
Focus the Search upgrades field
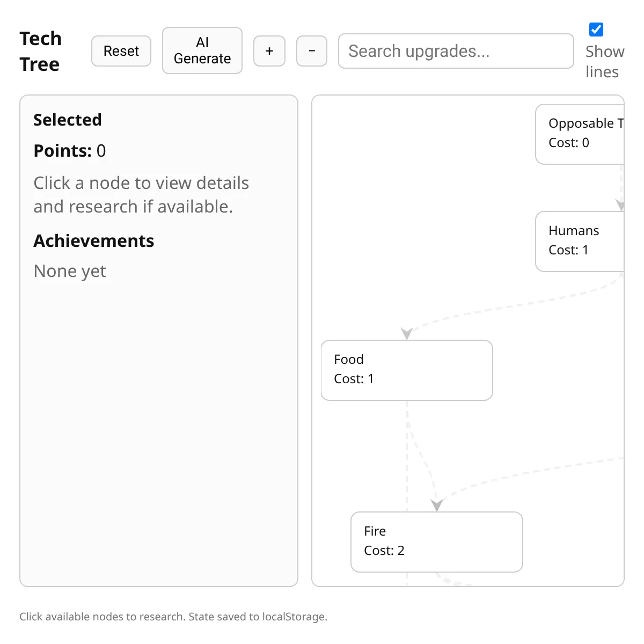point(456,51)
